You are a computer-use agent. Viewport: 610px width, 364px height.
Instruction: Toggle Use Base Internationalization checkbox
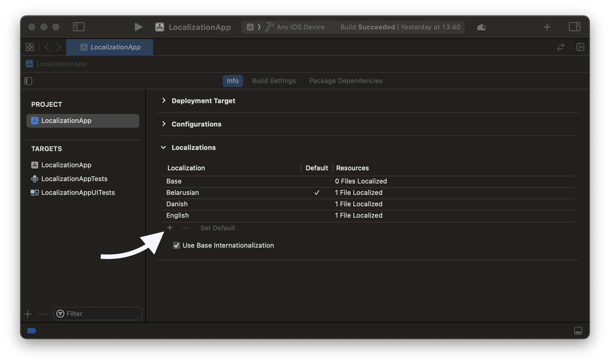(177, 245)
